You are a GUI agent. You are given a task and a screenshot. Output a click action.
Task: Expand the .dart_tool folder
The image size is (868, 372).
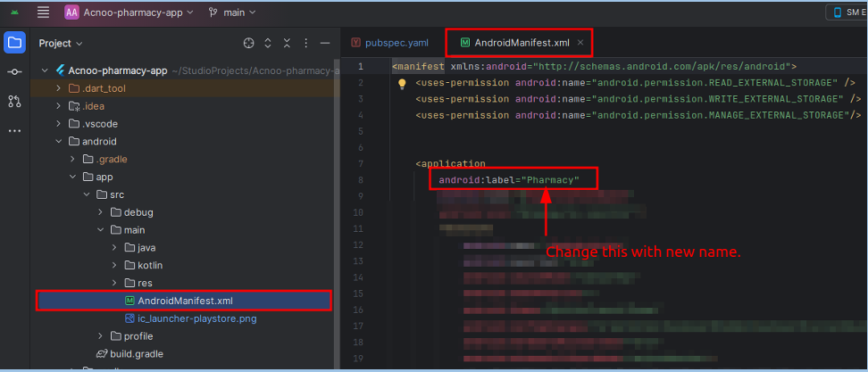pos(59,88)
